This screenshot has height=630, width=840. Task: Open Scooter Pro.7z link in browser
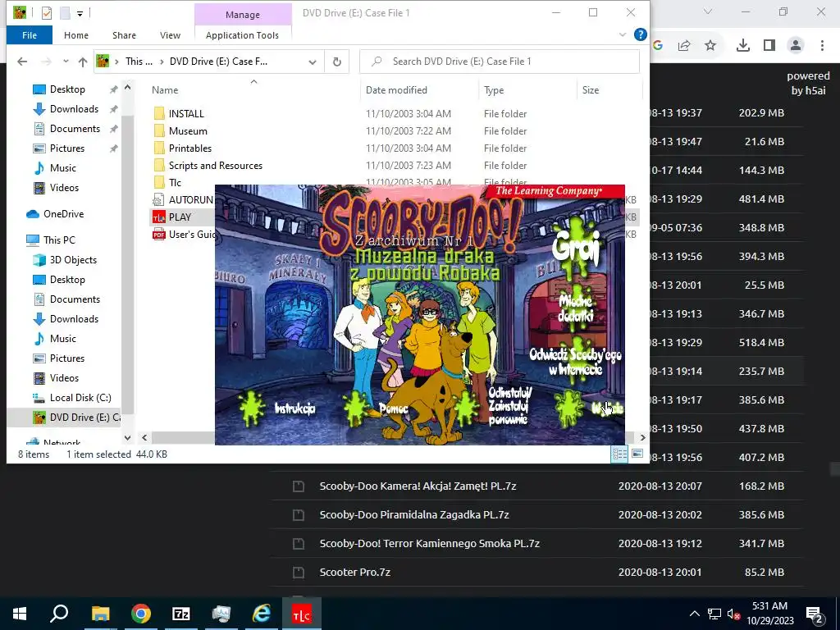pyautogui.click(x=354, y=572)
